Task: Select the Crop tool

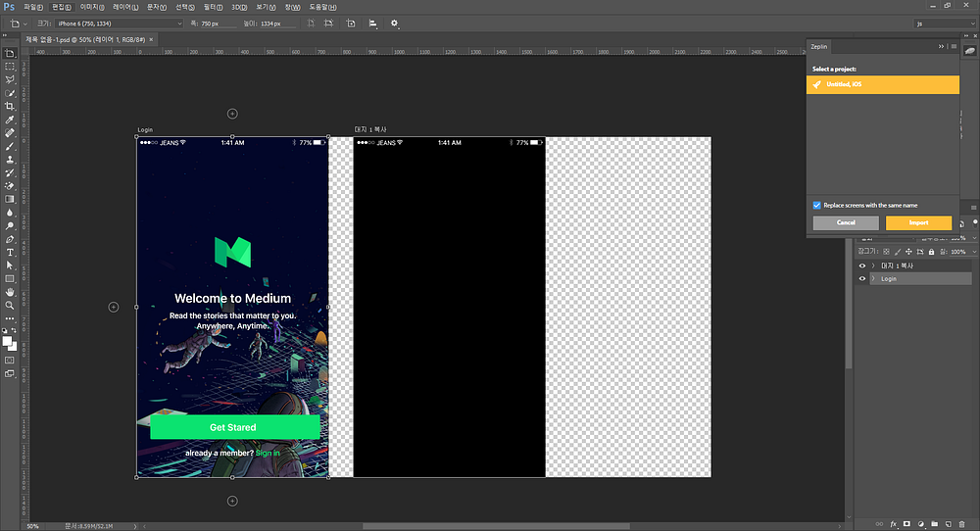Action: coord(10,107)
